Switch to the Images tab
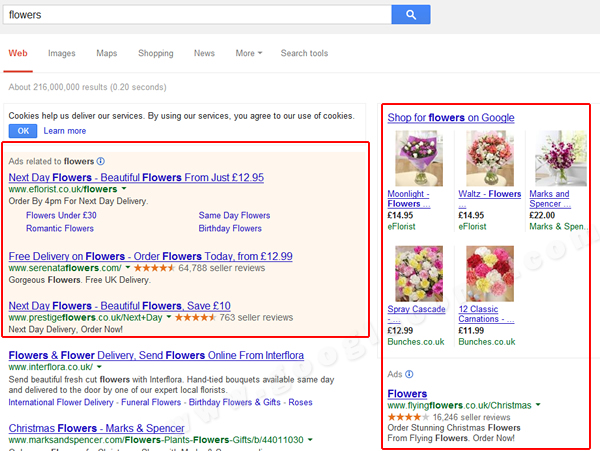600x451 pixels. (62, 53)
